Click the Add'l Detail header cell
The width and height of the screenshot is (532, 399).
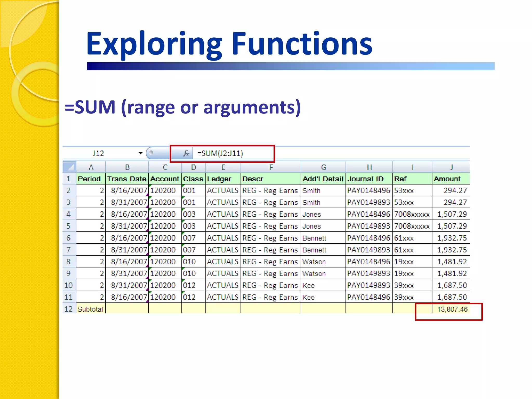click(x=323, y=179)
